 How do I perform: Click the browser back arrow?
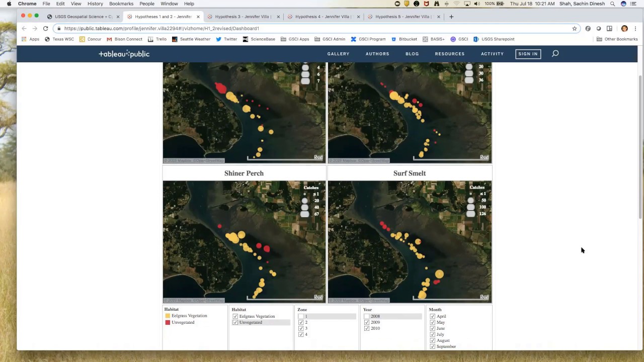24,29
